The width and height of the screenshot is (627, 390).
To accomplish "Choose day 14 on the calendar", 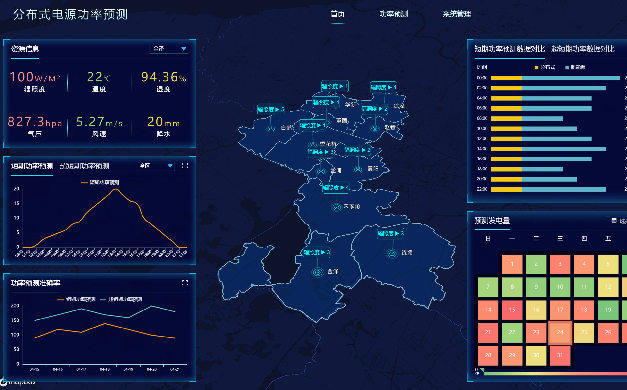I will click(x=488, y=310).
